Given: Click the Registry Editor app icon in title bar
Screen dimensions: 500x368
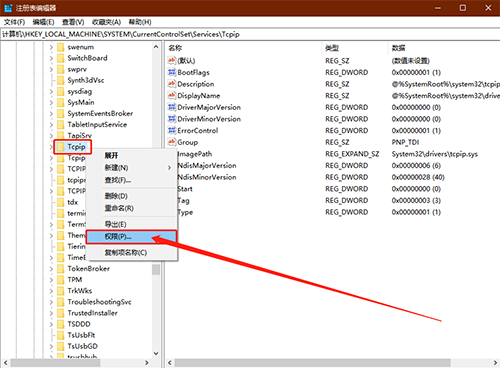Looking at the screenshot, I should 8,8.
